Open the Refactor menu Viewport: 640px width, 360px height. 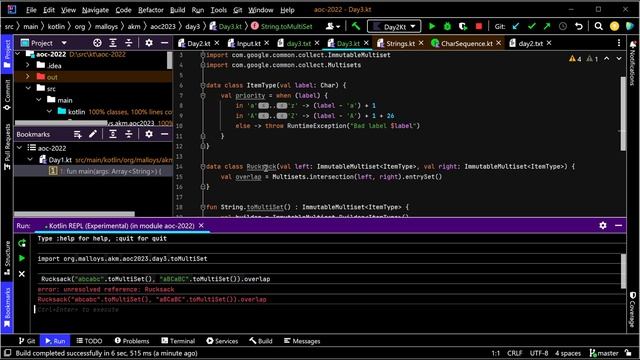point(151,10)
